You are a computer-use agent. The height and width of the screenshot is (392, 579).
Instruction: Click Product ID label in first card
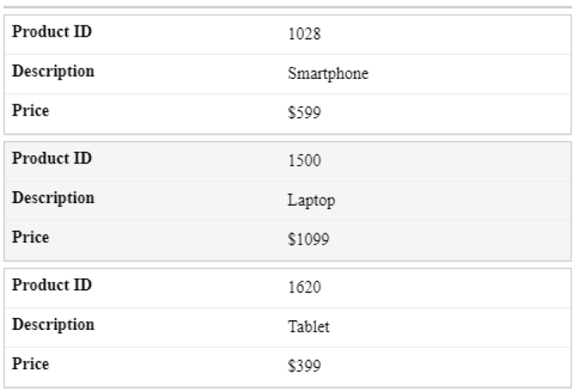coord(52,31)
